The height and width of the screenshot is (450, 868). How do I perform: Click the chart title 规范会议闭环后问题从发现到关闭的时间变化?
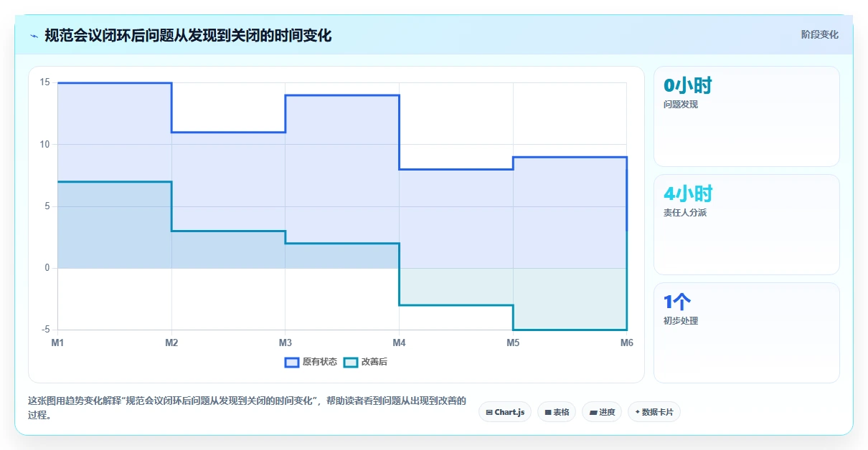point(188,35)
